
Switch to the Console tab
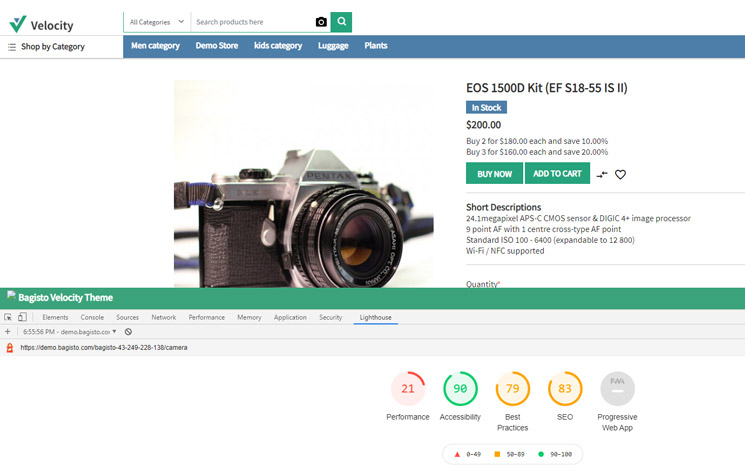92,317
